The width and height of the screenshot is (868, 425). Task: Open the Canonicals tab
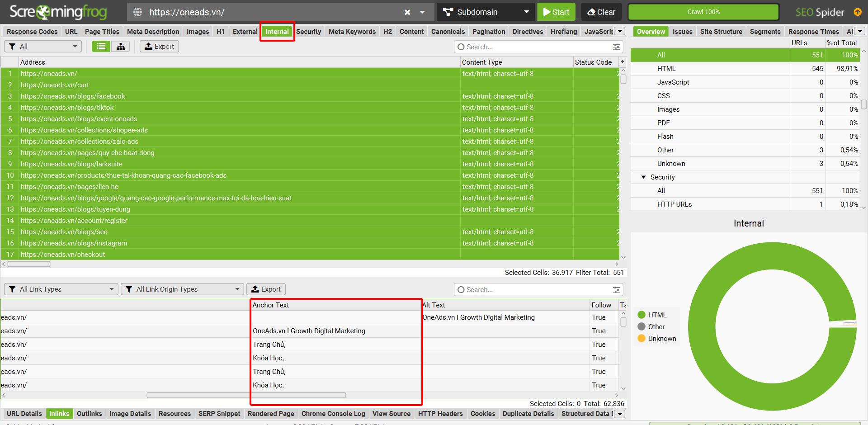(x=448, y=31)
